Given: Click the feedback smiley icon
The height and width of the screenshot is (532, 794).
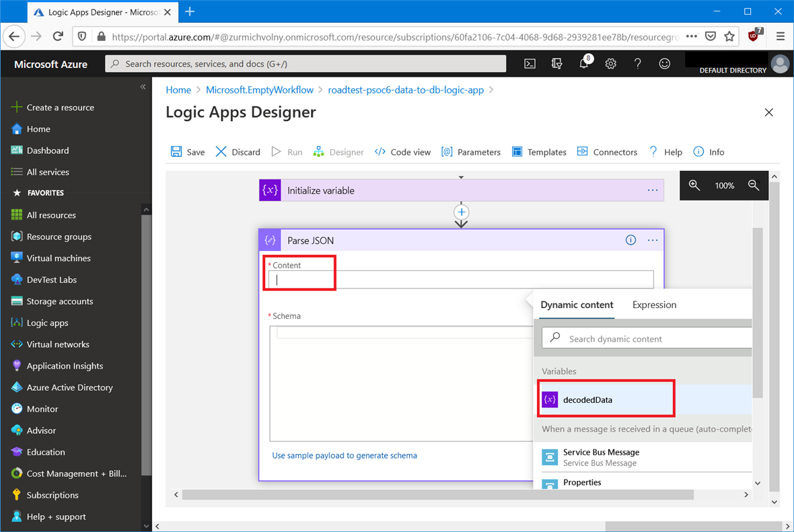Looking at the screenshot, I should 664,64.
